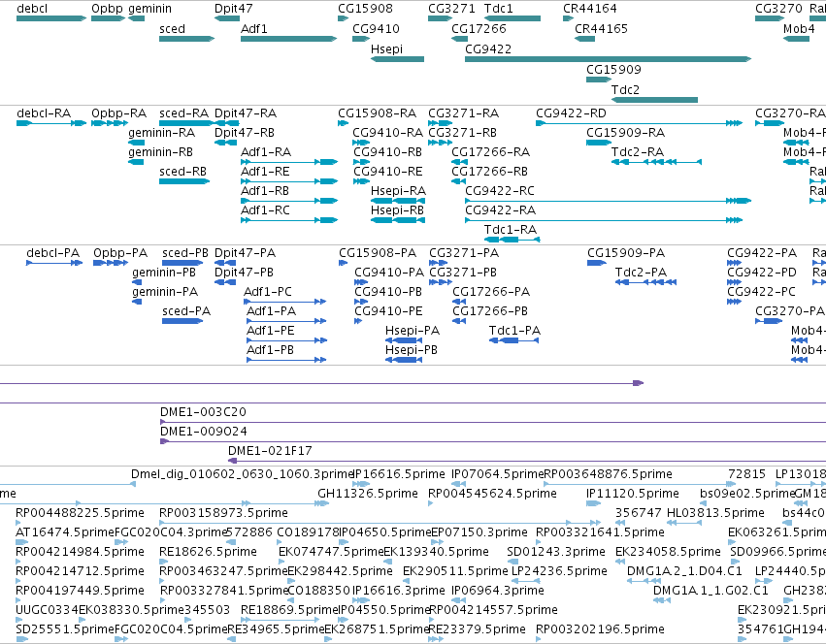
Task: Click the CG9422-RC transcript label
Action: [500, 191]
